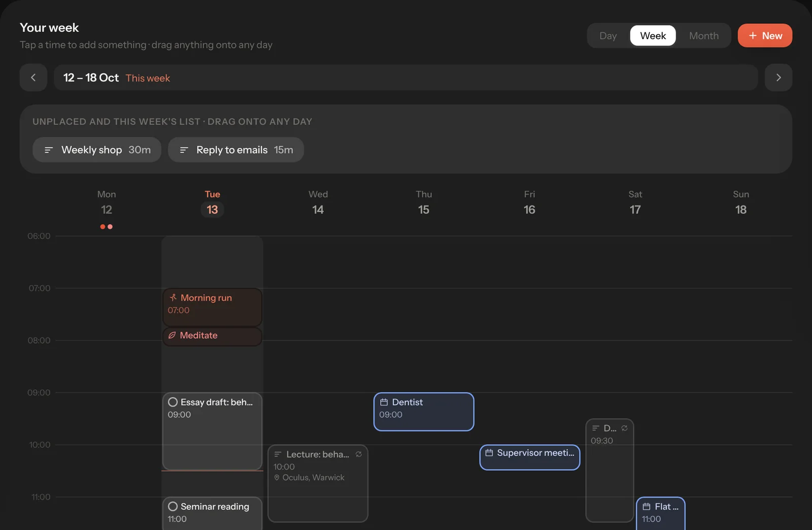812x530 pixels.
Task: Click the plus icon in New button
Action: (x=753, y=36)
